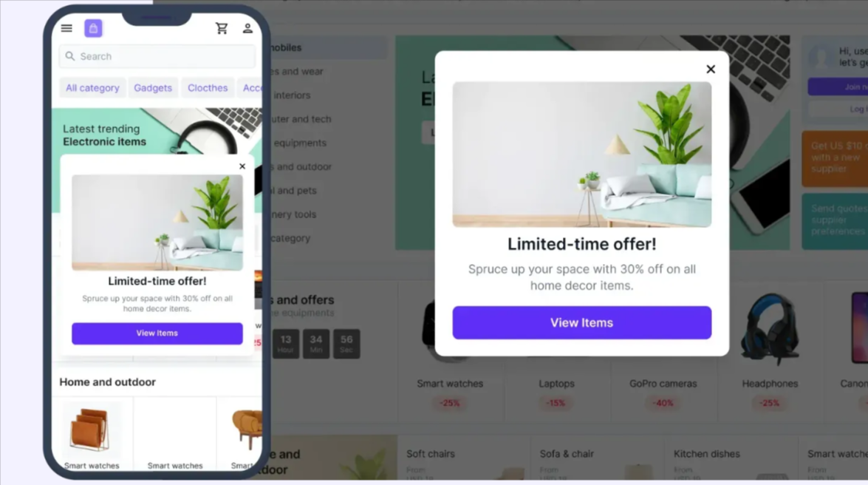Open the home decor image in desktop popup
Screen dimensions: 868x485
[x=582, y=155]
